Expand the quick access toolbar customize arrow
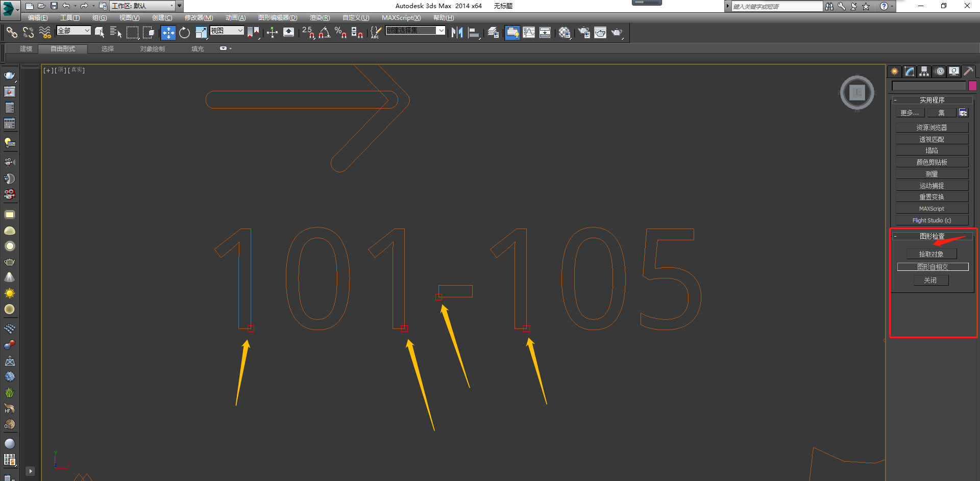The height and width of the screenshot is (481, 980). pyautogui.click(x=179, y=6)
